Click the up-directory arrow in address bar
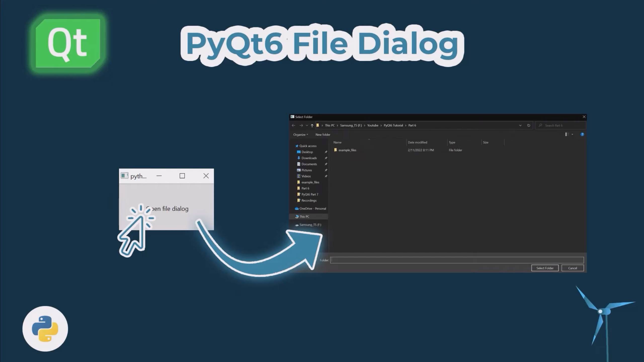The height and width of the screenshot is (362, 644). (x=312, y=125)
